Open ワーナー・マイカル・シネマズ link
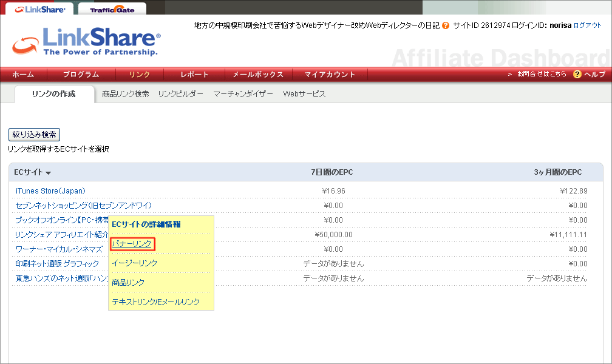 click(59, 249)
